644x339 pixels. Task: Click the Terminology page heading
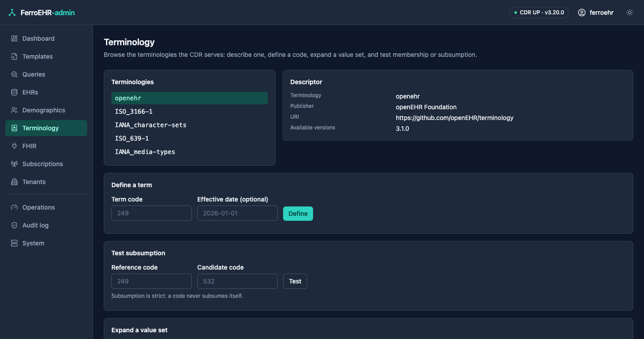(x=129, y=42)
